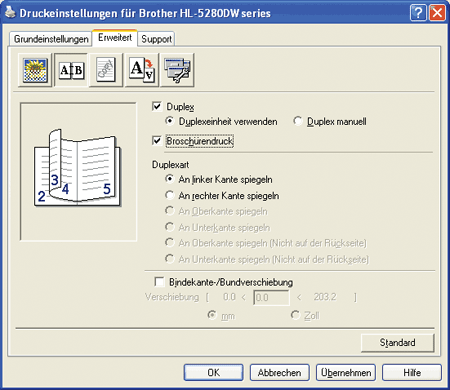Click the Abbrechen button
450x390 pixels.
pyautogui.click(x=279, y=372)
